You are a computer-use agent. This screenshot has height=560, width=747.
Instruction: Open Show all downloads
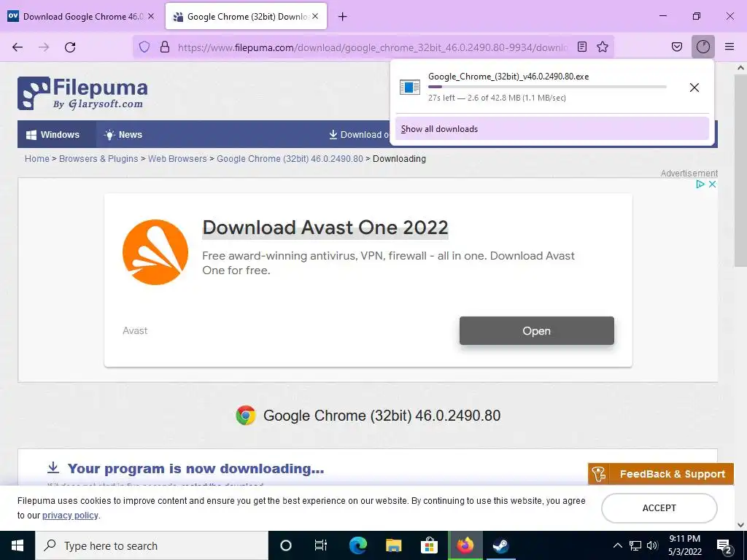[x=551, y=129]
